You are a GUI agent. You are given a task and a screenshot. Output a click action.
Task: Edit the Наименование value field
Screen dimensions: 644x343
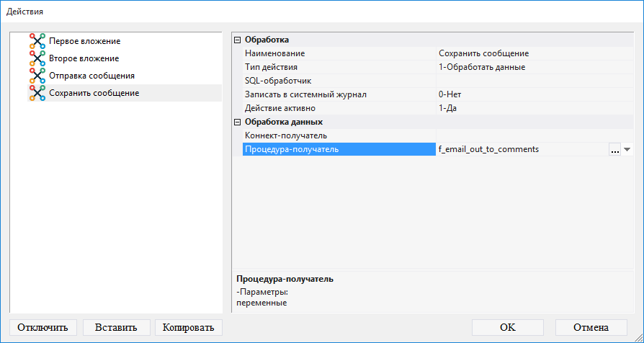(533, 53)
